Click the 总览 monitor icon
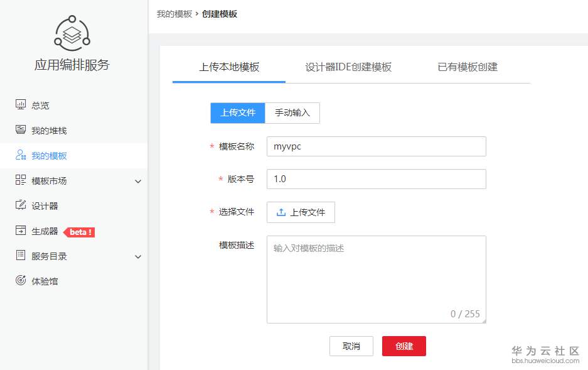The width and height of the screenshot is (588, 370). tap(21, 105)
